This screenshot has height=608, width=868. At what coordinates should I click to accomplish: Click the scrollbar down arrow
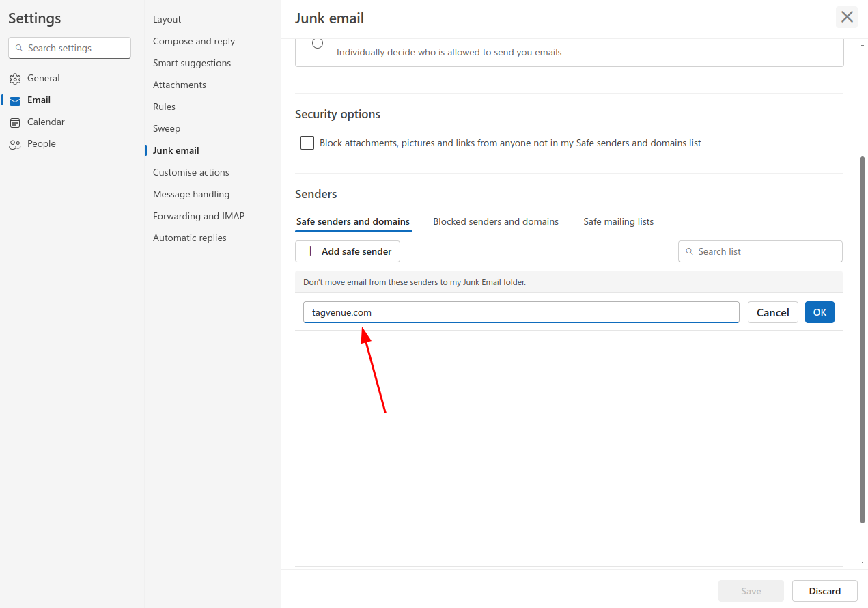click(x=863, y=562)
